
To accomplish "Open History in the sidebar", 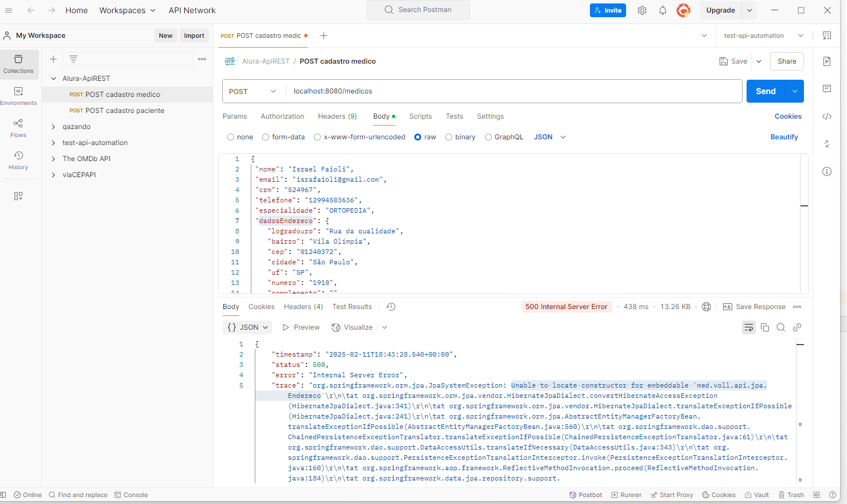I will click(18, 160).
